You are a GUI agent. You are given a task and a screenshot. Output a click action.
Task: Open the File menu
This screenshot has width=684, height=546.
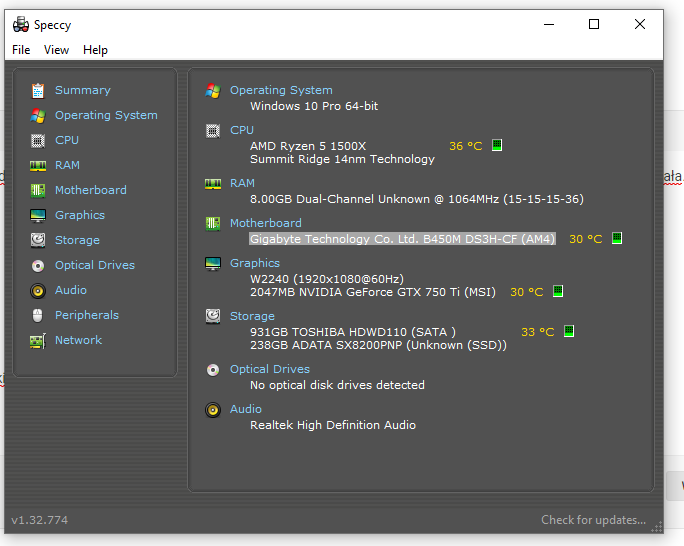21,50
